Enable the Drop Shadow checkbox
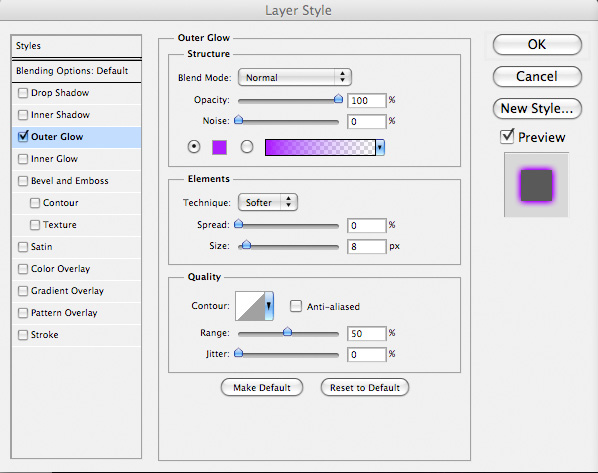The height and width of the screenshot is (473, 598). pos(23,93)
